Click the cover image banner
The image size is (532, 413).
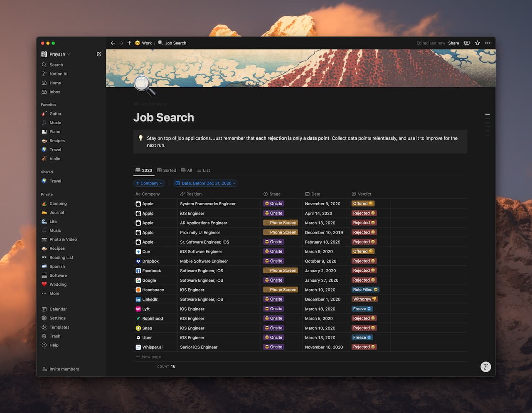pos(300,68)
